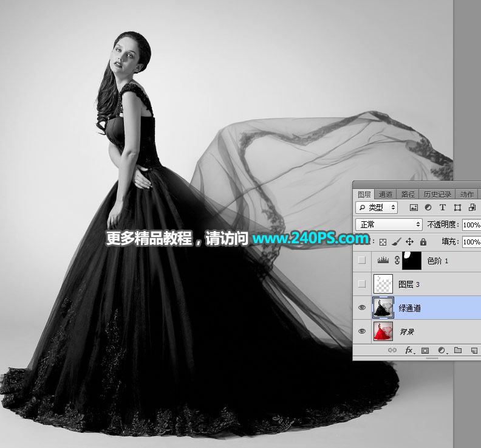Viewport: 481px width, 448px height.
Task: Show the 图层 3 layer visibility box
Action: 362,284
